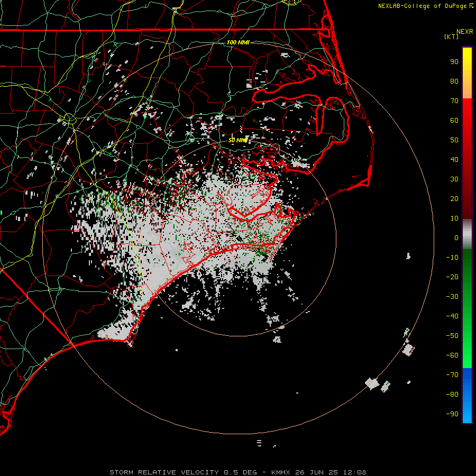Click the positive 30 scale value
This screenshot has height=476, width=476.
454,179
